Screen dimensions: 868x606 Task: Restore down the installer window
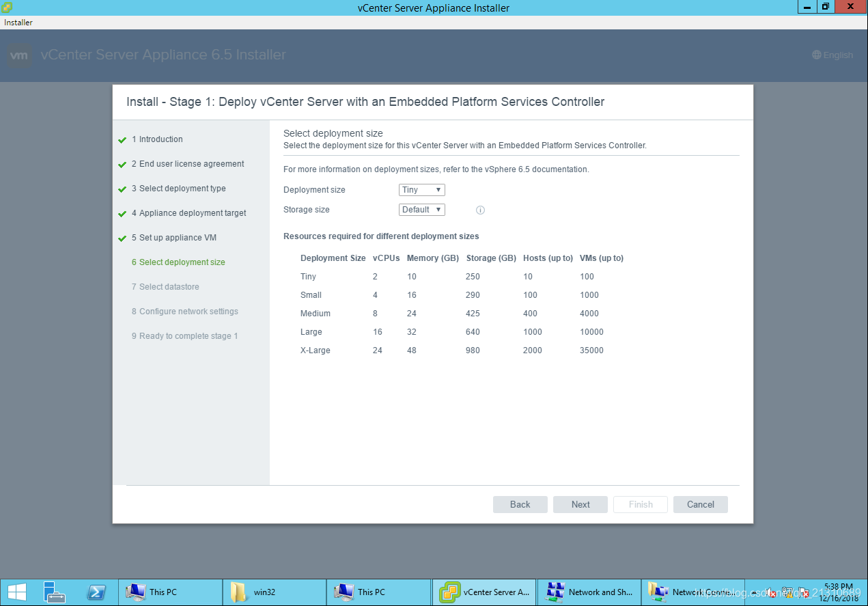(826, 7)
